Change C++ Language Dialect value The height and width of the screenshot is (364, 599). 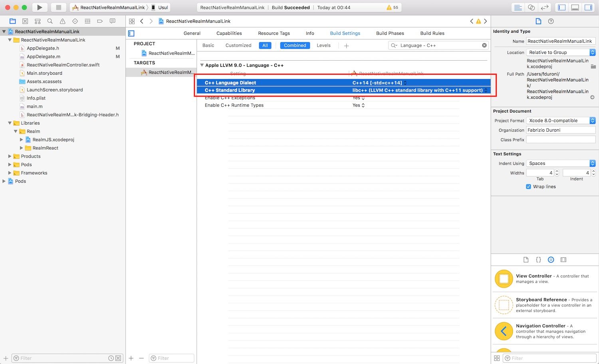[x=379, y=83]
